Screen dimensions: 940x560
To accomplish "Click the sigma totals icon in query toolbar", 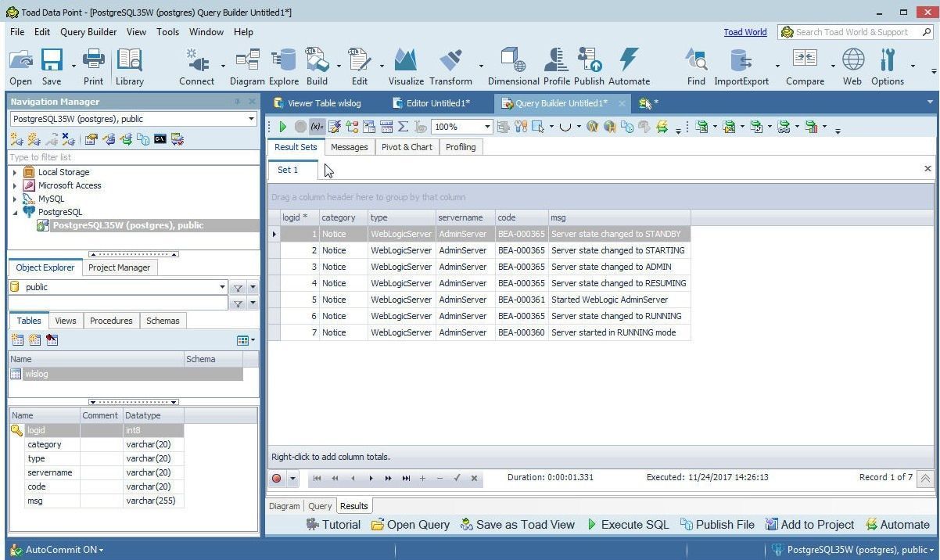I will pos(403,127).
